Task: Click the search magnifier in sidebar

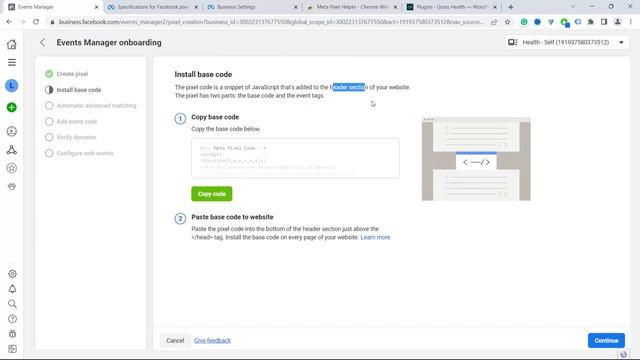Action: pyautogui.click(x=12, y=304)
